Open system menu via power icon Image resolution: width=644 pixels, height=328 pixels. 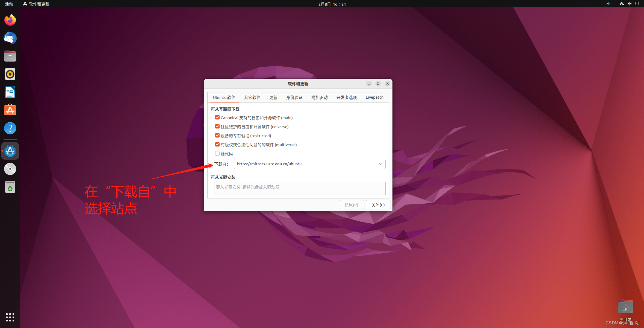pyautogui.click(x=637, y=4)
